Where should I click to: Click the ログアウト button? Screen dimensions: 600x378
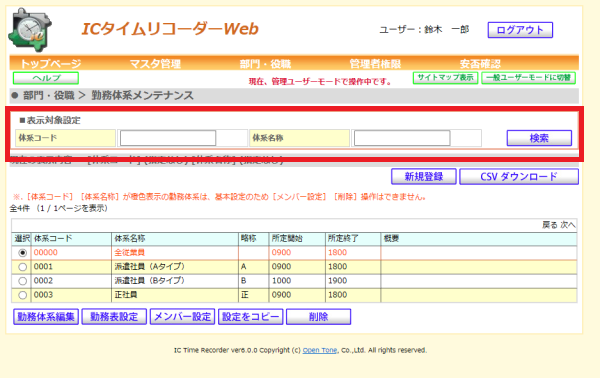pyautogui.click(x=520, y=30)
